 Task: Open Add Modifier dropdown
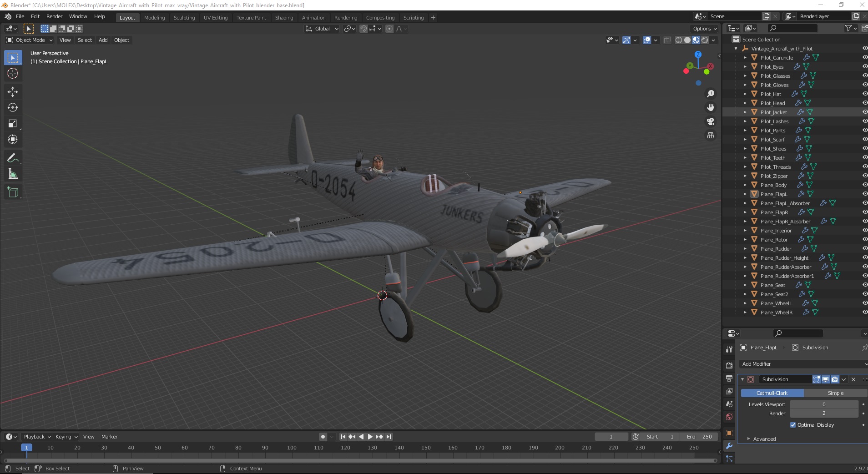click(803, 364)
